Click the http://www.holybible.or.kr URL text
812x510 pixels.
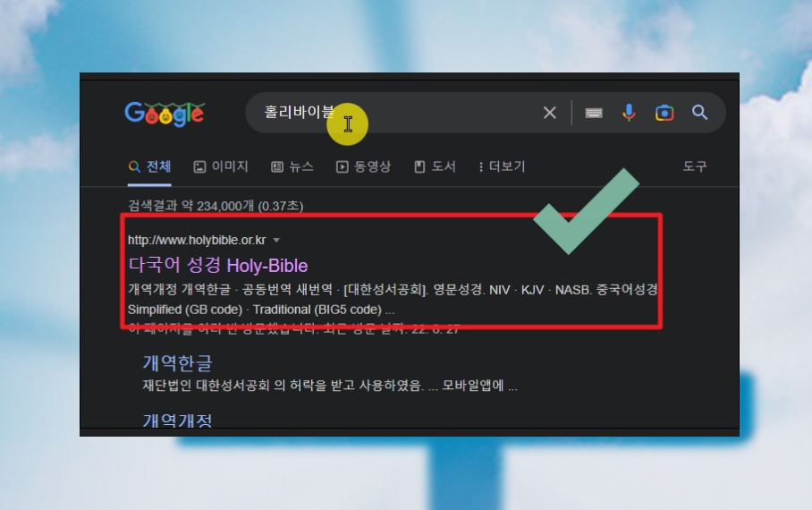197,240
